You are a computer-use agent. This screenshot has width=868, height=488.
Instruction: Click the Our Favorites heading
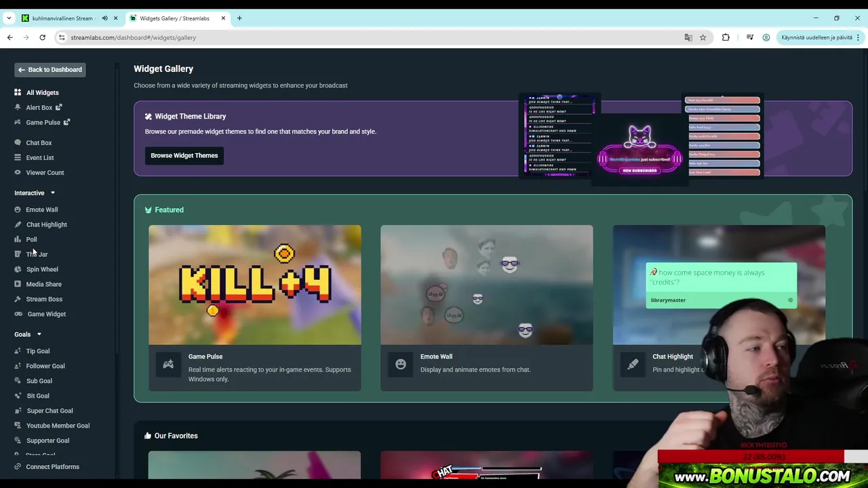176,436
